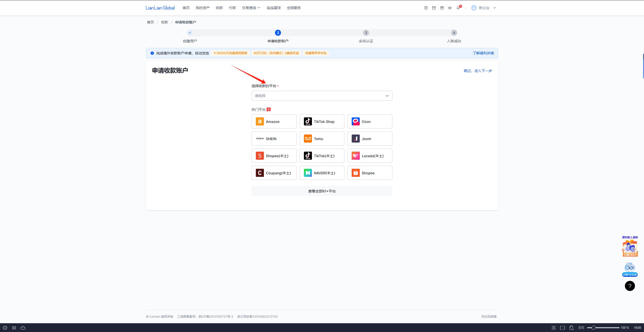Click the 免费商用字体包 tag
The width and height of the screenshot is (644, 332).
click(x=316, y=53)
